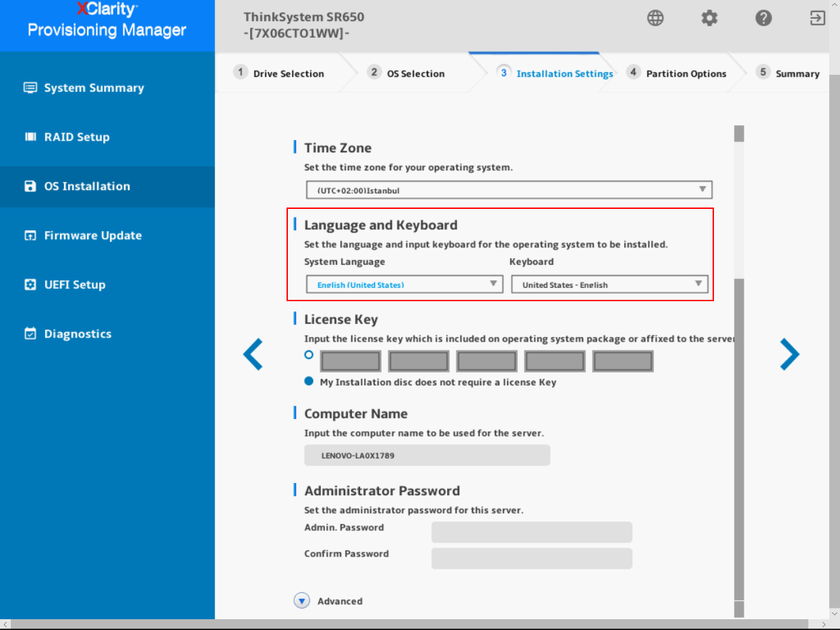840x630 pixels.
Task: Open the System Language dropdown
Action: (x=404, y=284)
